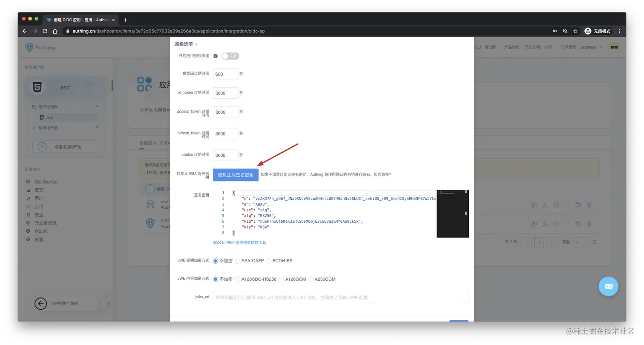This screenshot has height=345, width=644.
Task: Open the JWK to PEM 在线格式转换工具 link
Action: (x=239, y=242)
